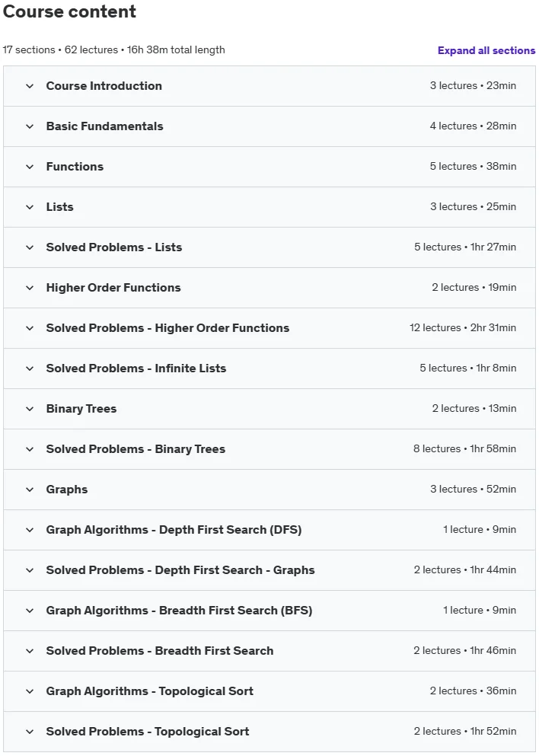Open Solved Problems - Topological Sort chevron

(x=30, y=732)
